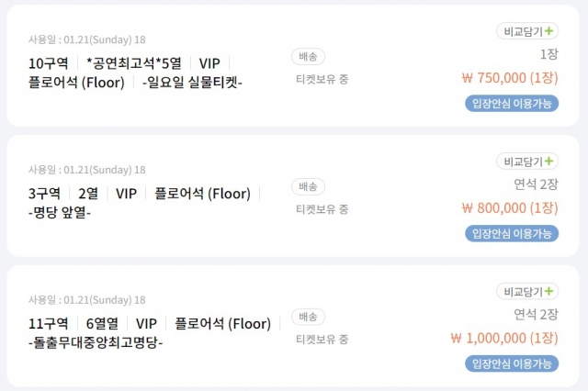Select the 배송 tag on the 3구역 ticket

(308, 186)
